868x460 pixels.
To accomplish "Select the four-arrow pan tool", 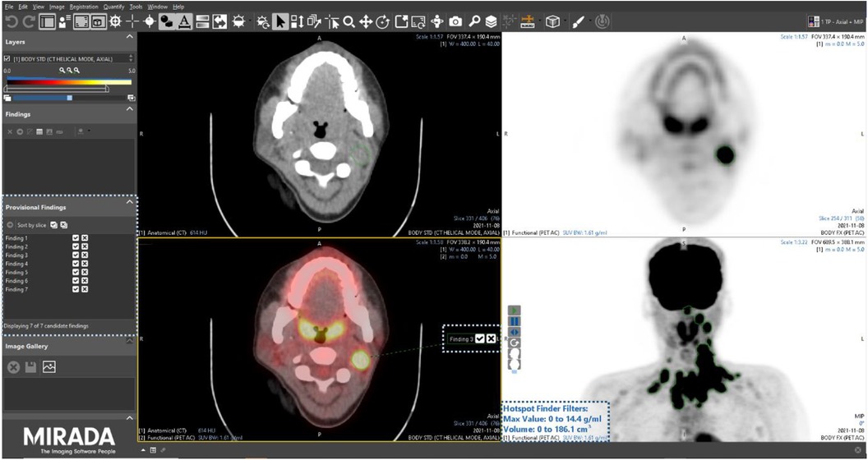I will (365, 21).
